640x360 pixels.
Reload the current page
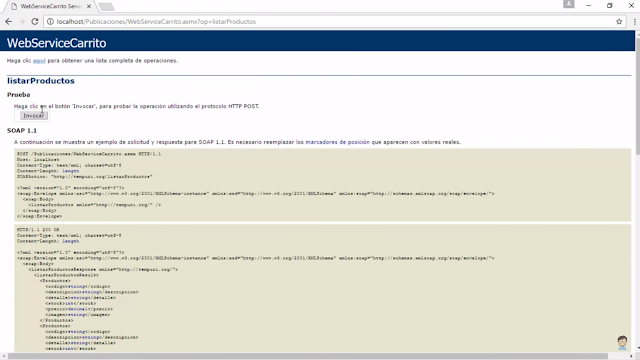coord(35,22)
